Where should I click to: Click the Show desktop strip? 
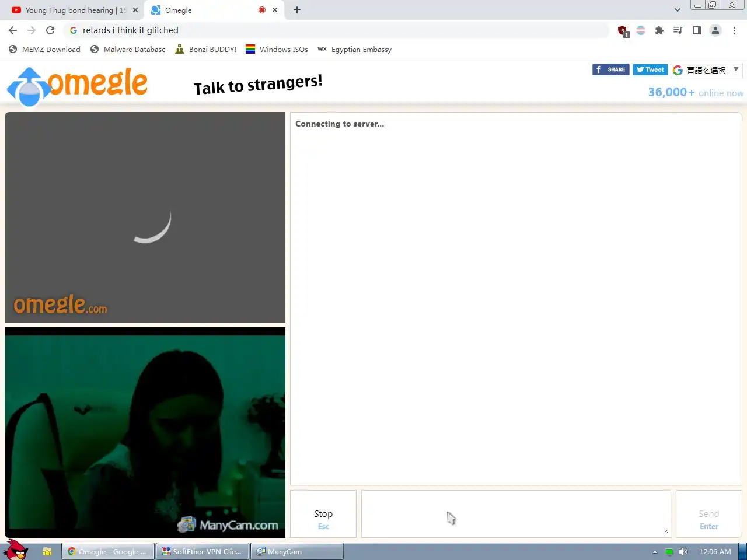(743, 551)
